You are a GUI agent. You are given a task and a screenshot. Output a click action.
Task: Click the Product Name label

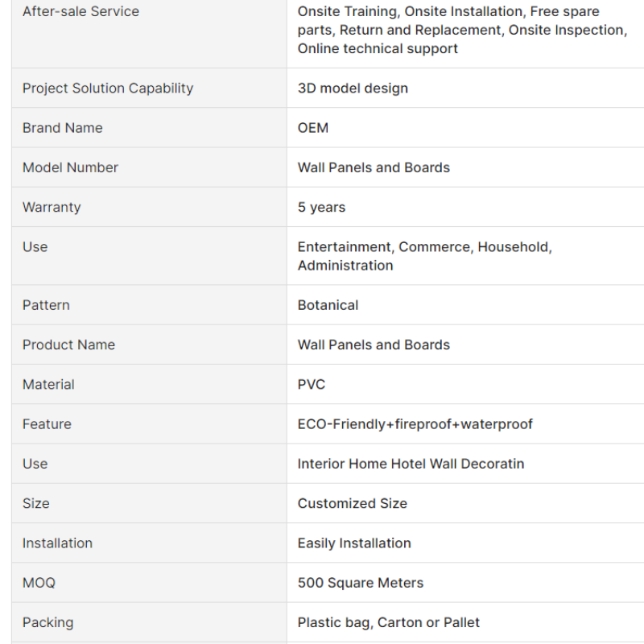[68, 345]
